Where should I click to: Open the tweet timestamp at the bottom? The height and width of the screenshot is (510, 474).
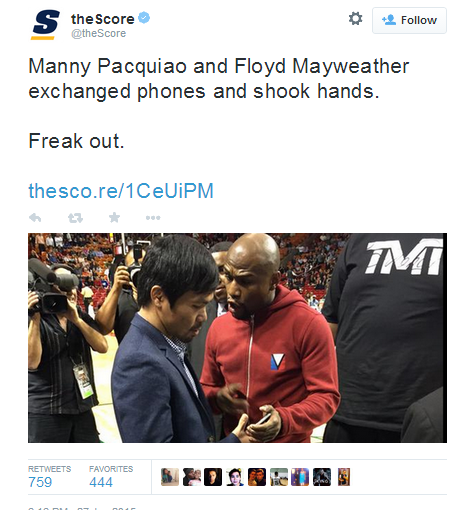pyautogui.click(x=82, y=508)
